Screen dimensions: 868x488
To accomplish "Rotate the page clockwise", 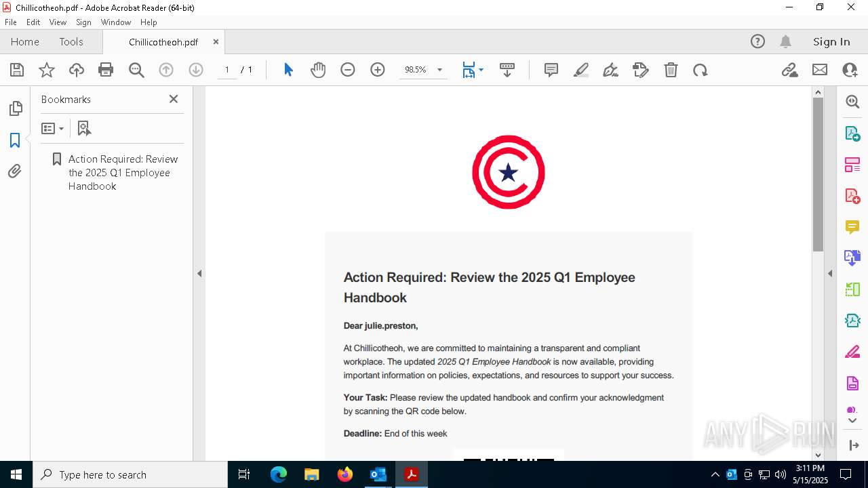I will pos(701,70).
